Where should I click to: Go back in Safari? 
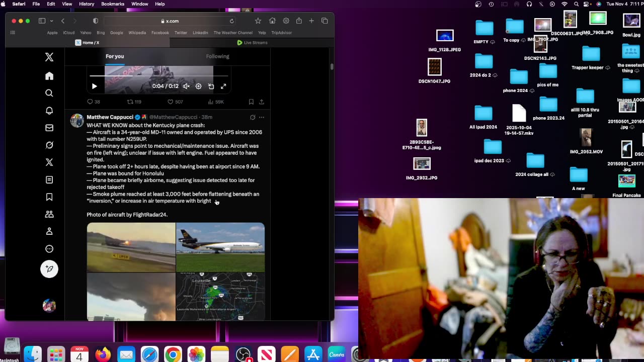click(63, 21)
